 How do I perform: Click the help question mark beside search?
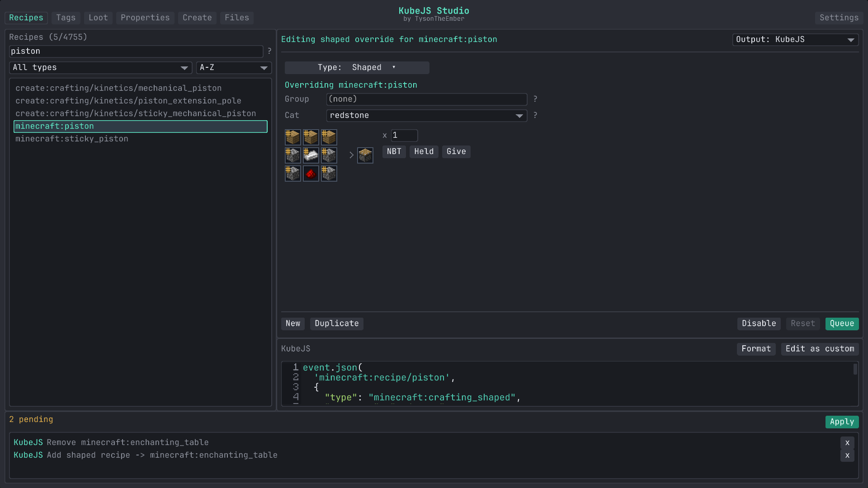[x=269, y=51]
